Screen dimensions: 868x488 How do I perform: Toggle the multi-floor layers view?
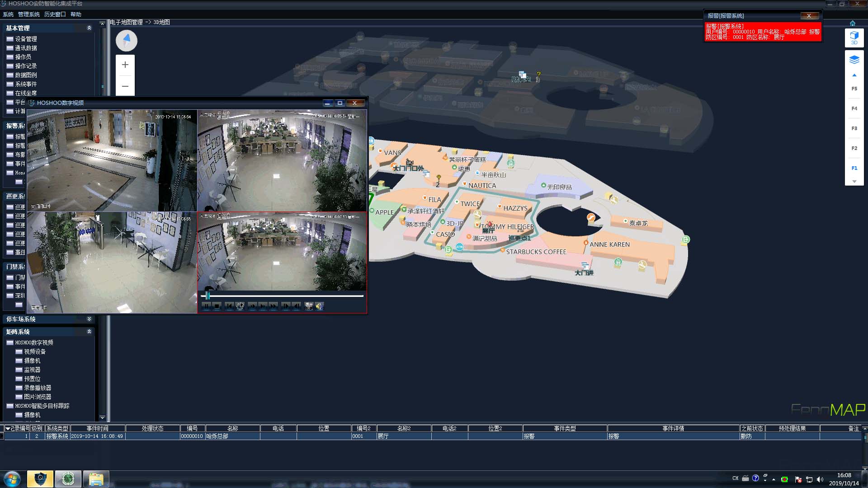coord(854,60)
